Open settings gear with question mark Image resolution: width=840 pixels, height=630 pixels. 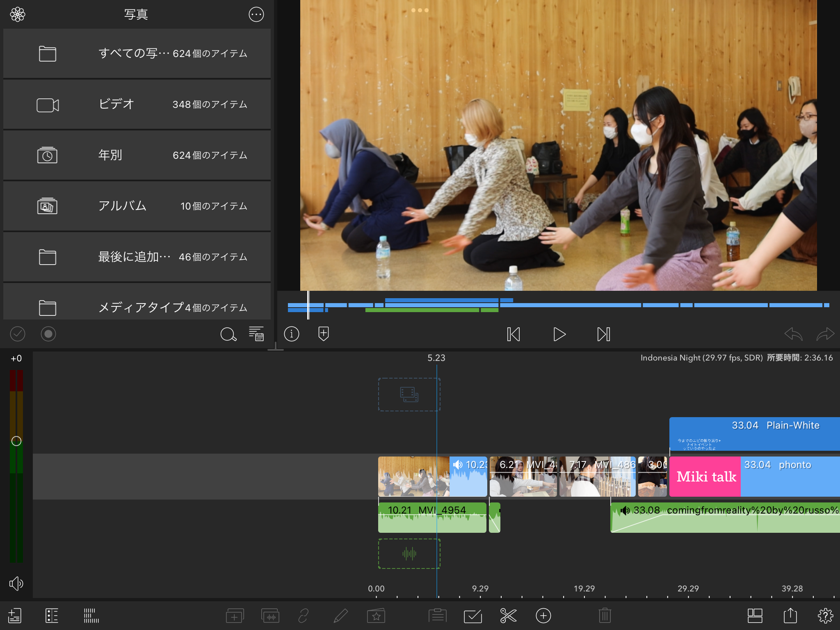(825, 616)
